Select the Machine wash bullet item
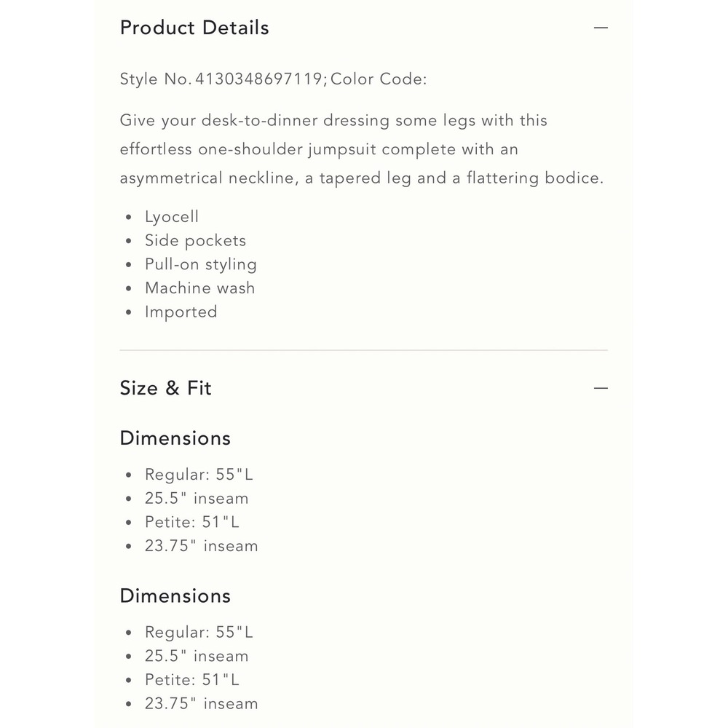728x728 pixels. point(199,288)
